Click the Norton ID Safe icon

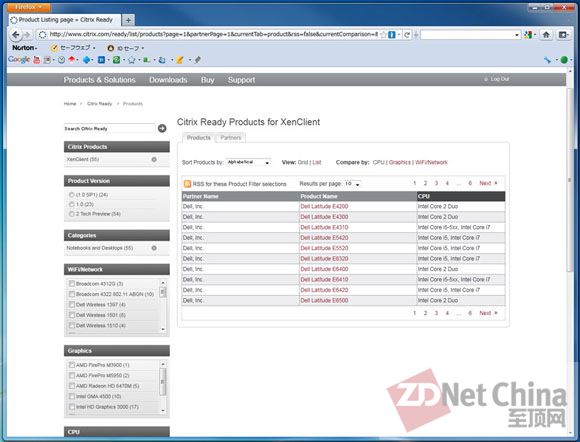(x=110, y=48)
